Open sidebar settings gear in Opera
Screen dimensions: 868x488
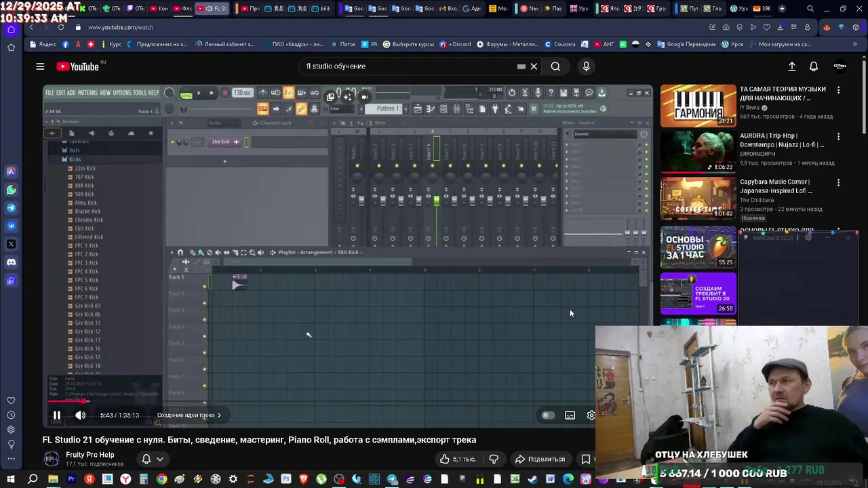[x=11, y=430]
